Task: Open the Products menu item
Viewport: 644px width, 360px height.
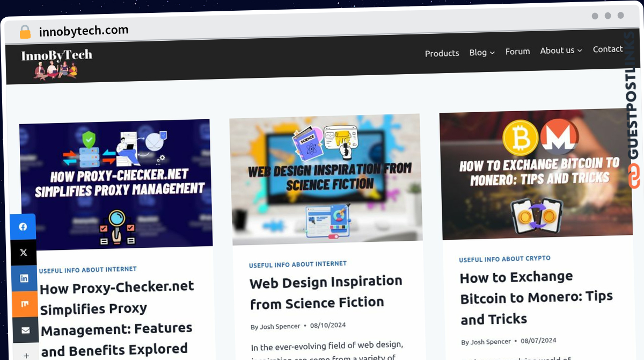Action: click(442, 53)
